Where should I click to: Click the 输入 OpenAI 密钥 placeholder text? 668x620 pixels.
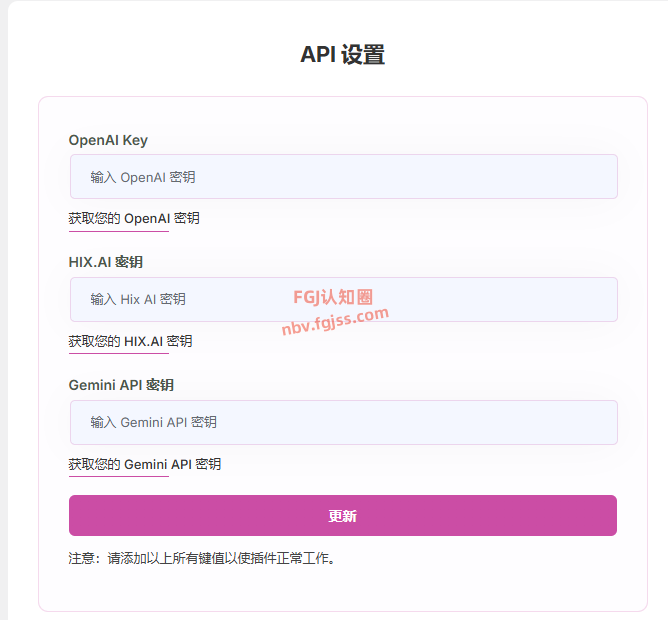(x=143, y=177)
